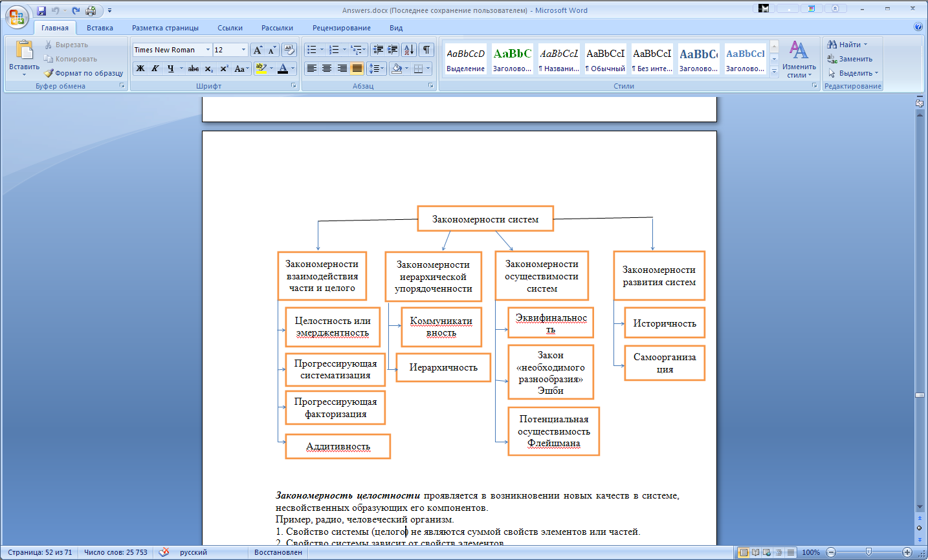The height and width of the screenshot is (560, 928).
Task: Apply the Выделение style
Action: point(466,59)
